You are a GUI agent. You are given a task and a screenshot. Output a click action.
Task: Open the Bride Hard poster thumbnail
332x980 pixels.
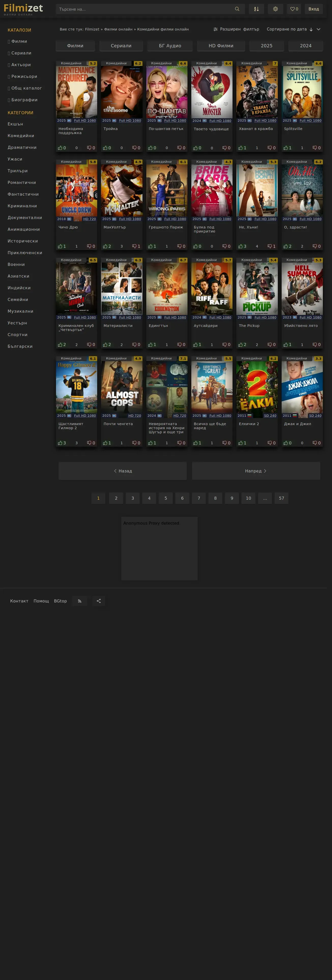(x=212, y=190)
